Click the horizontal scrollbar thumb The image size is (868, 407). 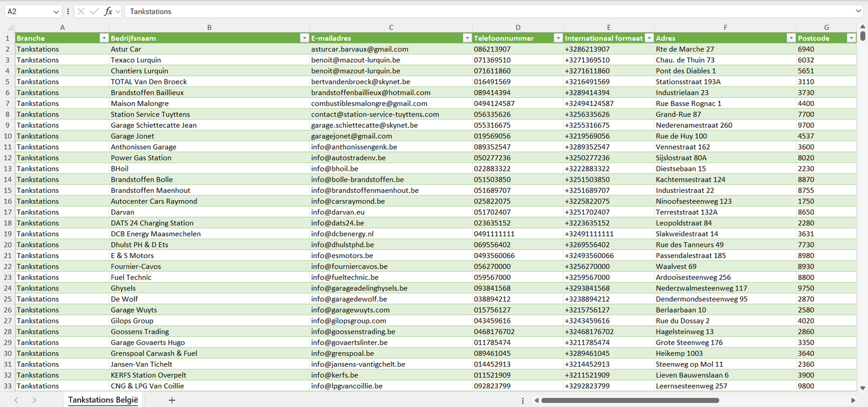[630, 400]
